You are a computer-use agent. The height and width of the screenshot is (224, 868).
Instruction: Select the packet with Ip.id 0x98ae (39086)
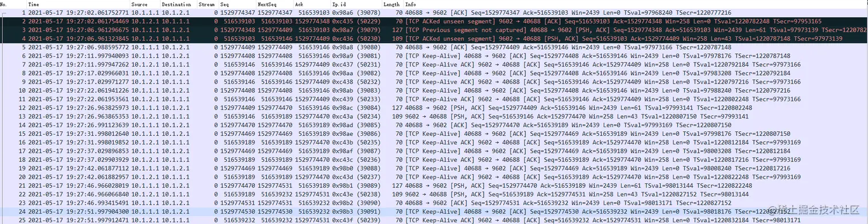coord(434,133)
